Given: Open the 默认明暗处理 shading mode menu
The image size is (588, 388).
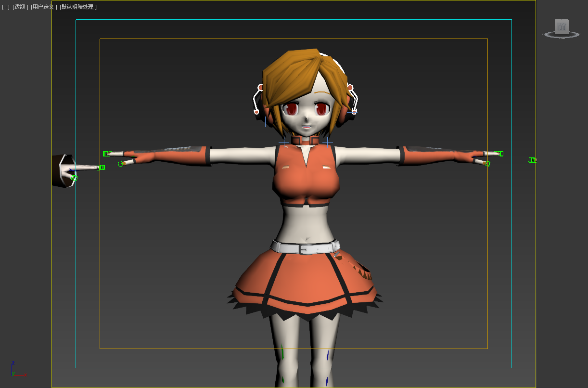Looking at the screenshot, I should pyautogui.click(x=78, y=7).
